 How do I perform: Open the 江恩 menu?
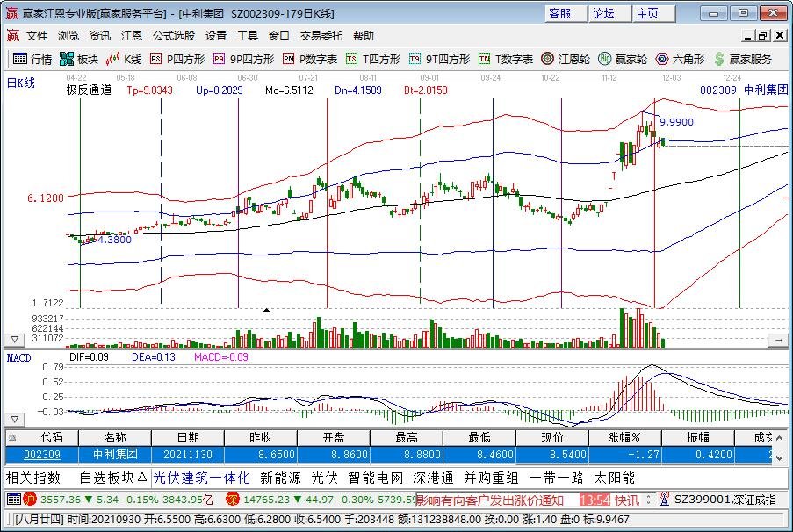[x=132, y=35]
